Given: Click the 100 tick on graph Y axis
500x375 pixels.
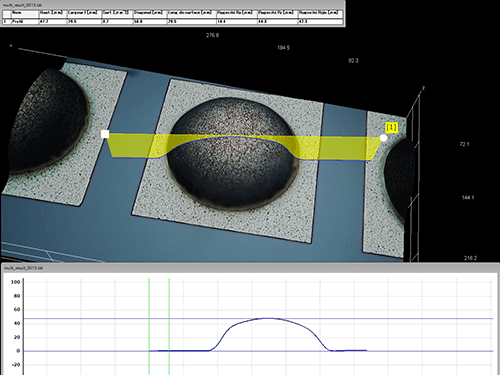Looking at the screenshot, I should pyautogui.click(x=15, y=282).
